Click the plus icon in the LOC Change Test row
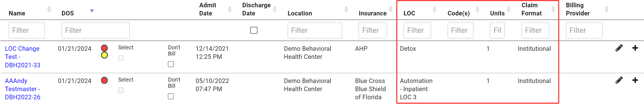644x104 pixels. [x=635, y=48]
